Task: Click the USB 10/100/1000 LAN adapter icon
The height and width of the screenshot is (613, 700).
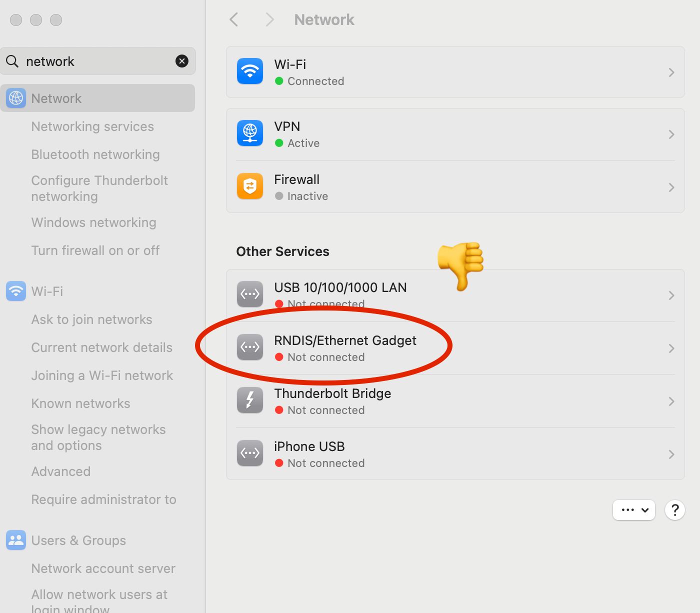Action: coord(250,294)
